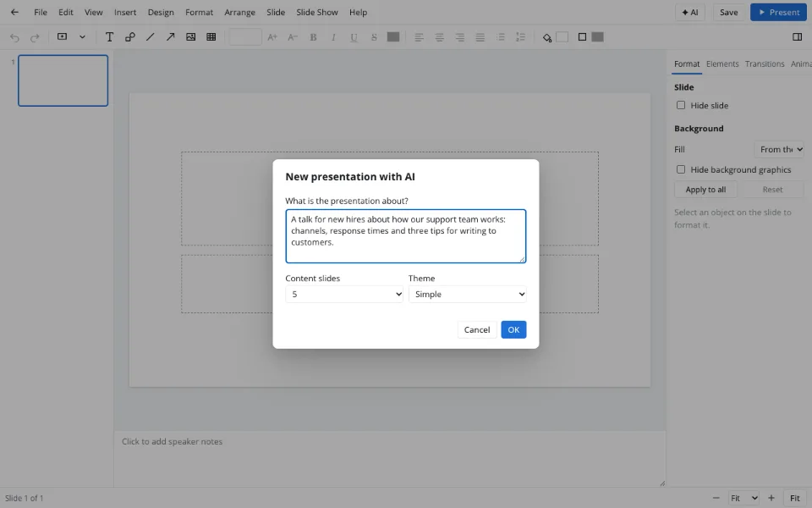Increase the font size

(x=272, y=36)
